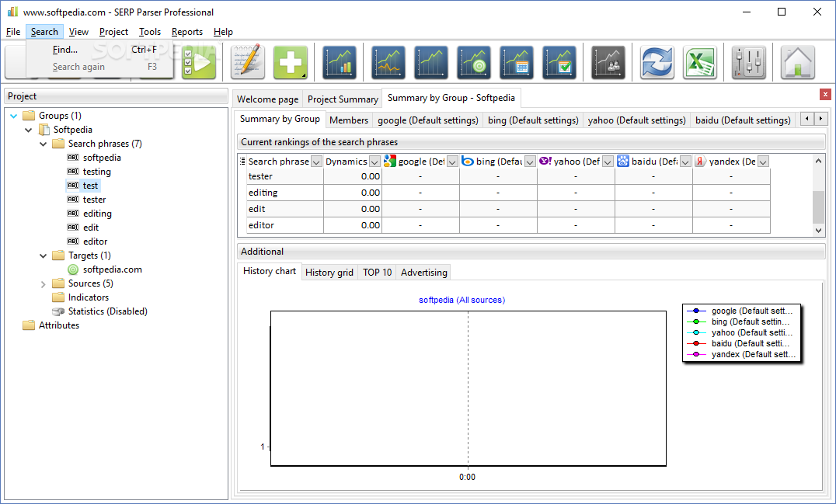Click the Home house icon
This screenshot has height=504, width=836.
tap(798, 62)
